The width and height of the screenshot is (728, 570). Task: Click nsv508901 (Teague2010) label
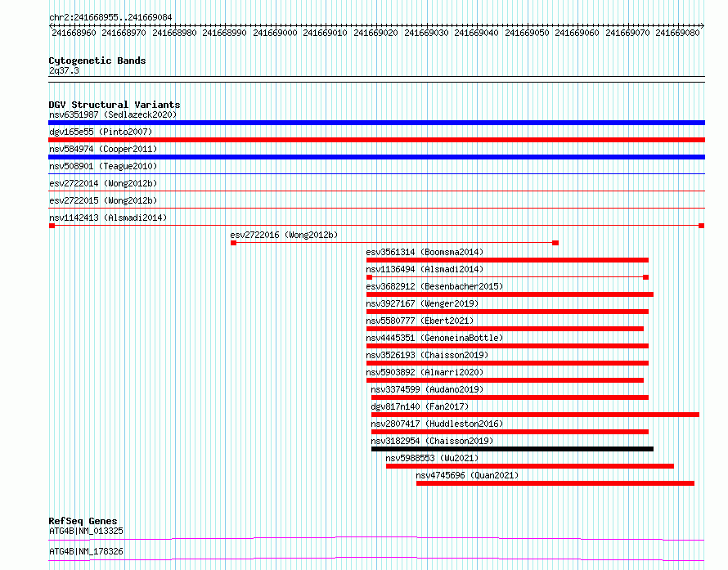[x=103, y=166]
